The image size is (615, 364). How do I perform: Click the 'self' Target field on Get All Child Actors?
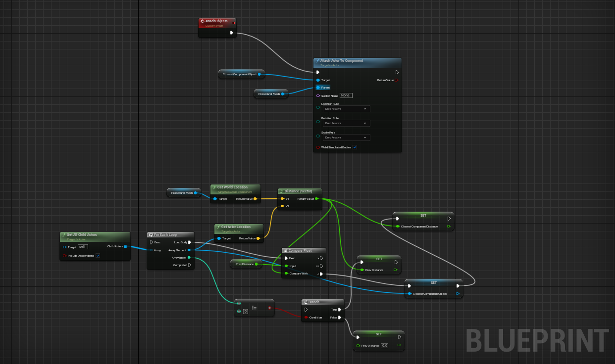click(83, 246)
